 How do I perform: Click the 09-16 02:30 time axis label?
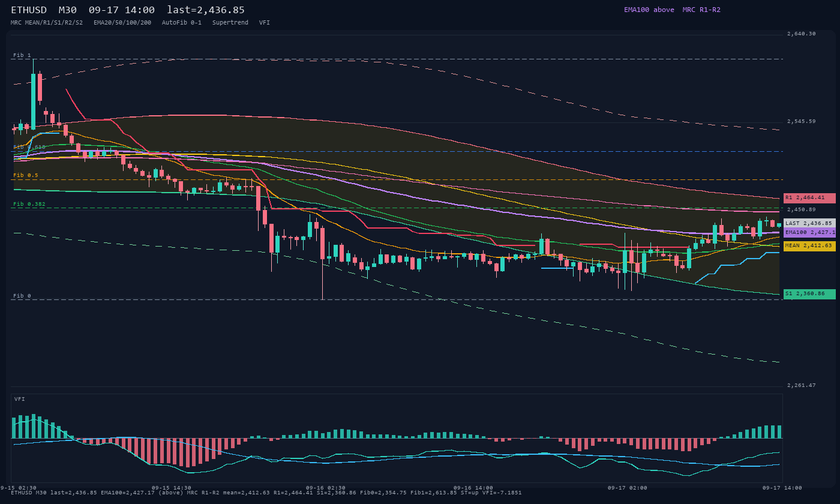(326, 488)
